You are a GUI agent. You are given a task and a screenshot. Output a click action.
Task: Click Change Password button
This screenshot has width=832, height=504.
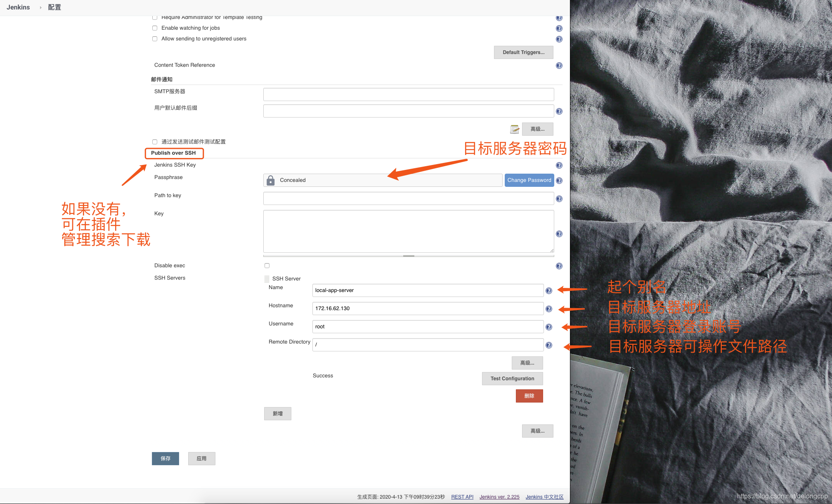click(x=529, y=180)
